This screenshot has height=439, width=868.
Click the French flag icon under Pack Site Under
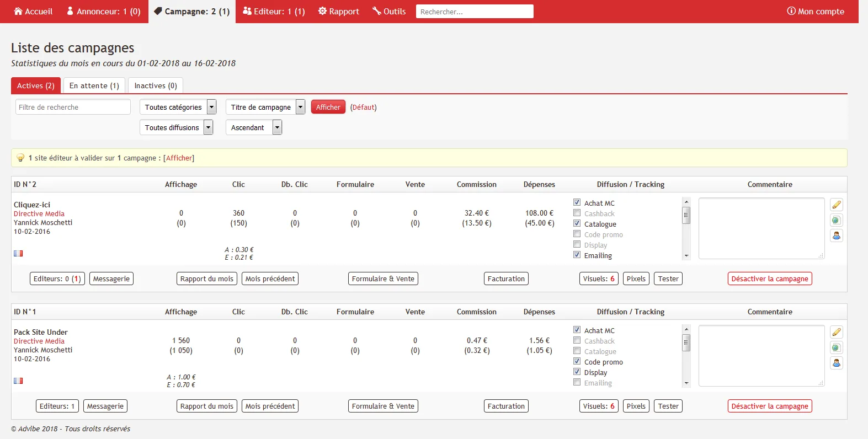click(18, 381)
